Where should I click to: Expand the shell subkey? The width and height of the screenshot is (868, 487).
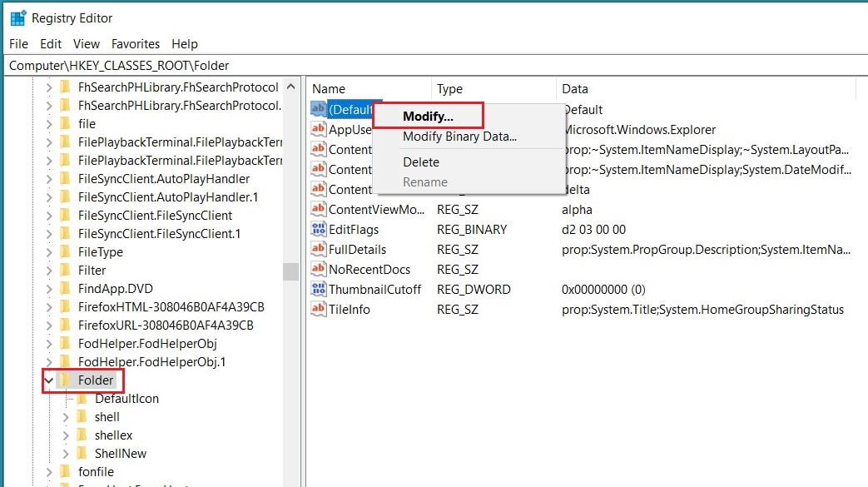click(x=65, y=416)
